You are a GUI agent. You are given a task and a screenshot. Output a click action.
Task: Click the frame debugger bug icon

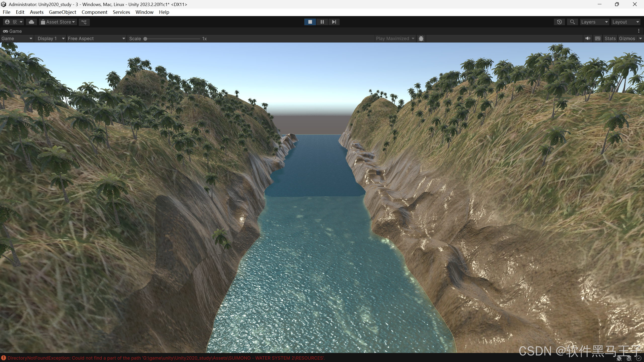click(421, 38)
